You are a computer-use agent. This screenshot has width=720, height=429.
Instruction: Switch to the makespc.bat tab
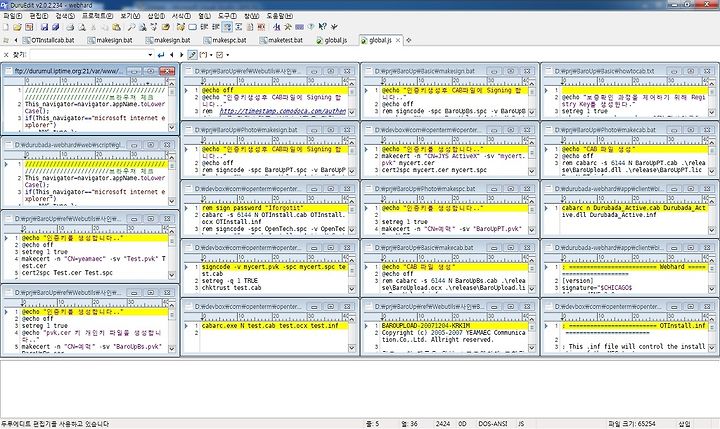click(225, 40)
